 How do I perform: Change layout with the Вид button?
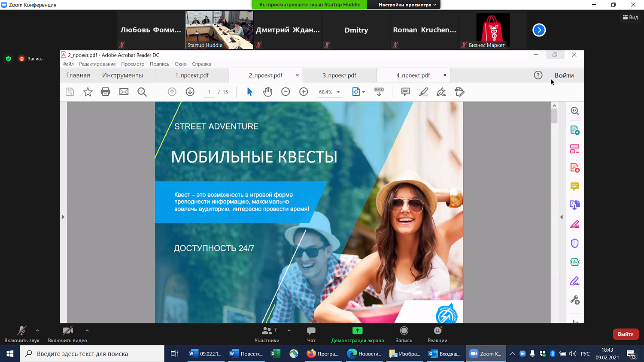630,17
